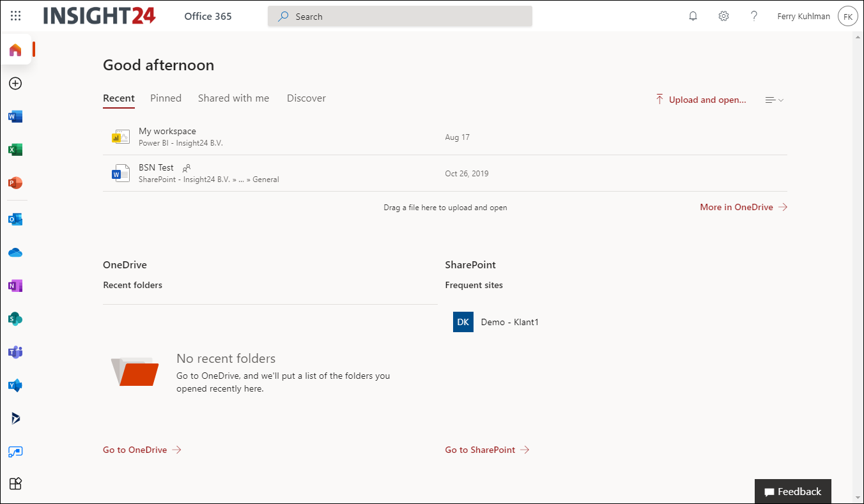Click the FK account avatar
The width and height of the screenshot is (864, 504).
coord(847,17)
